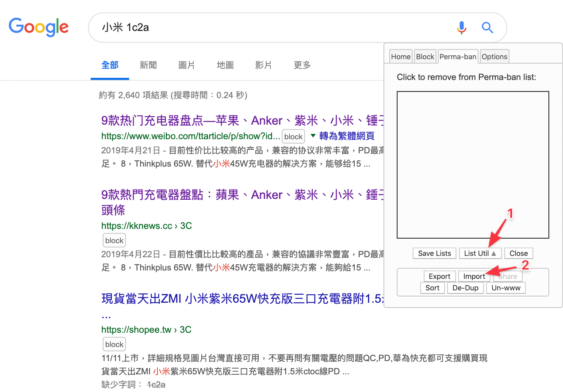Toggle the List Util expander button
Image resolution: width=563 pixels, height=392 pixels.
tap(480, 253)
